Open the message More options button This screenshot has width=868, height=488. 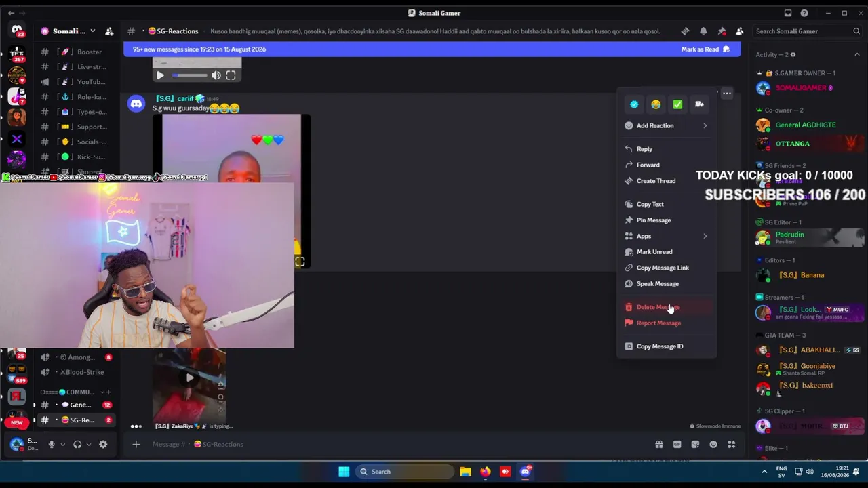coord(726,94)
